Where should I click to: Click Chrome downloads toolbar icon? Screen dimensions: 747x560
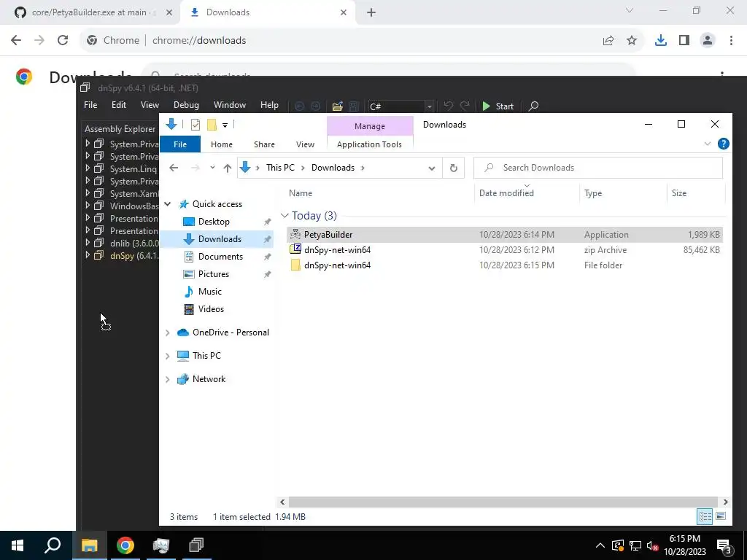pos(660,41)
